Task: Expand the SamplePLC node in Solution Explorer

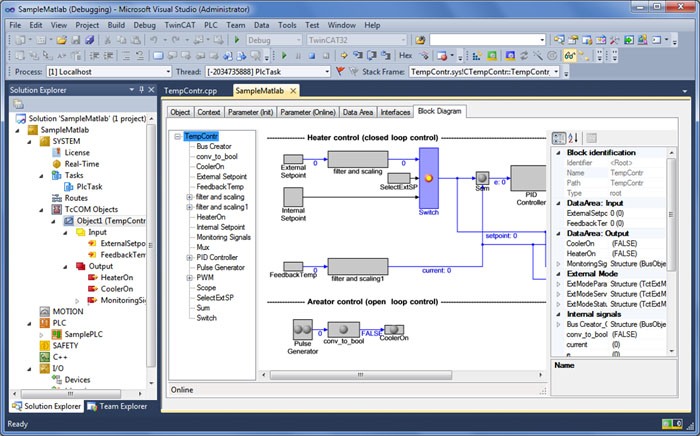Action: pos(41,334)
